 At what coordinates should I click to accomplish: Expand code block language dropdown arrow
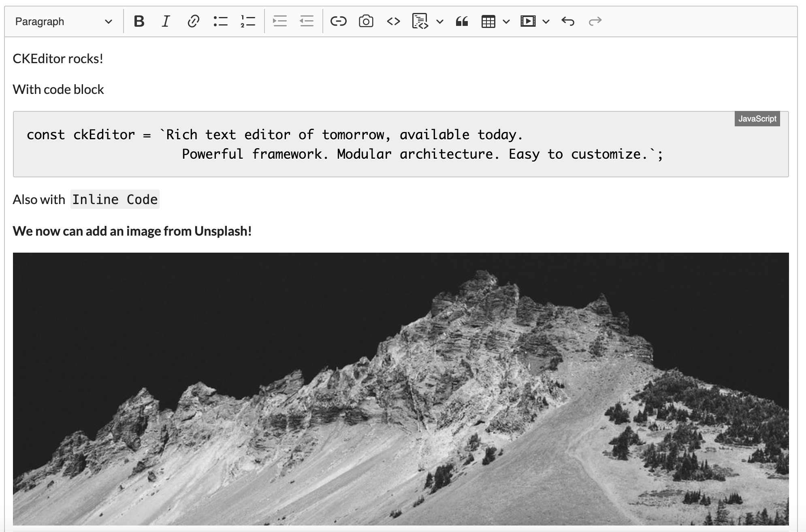click(440, 21)
